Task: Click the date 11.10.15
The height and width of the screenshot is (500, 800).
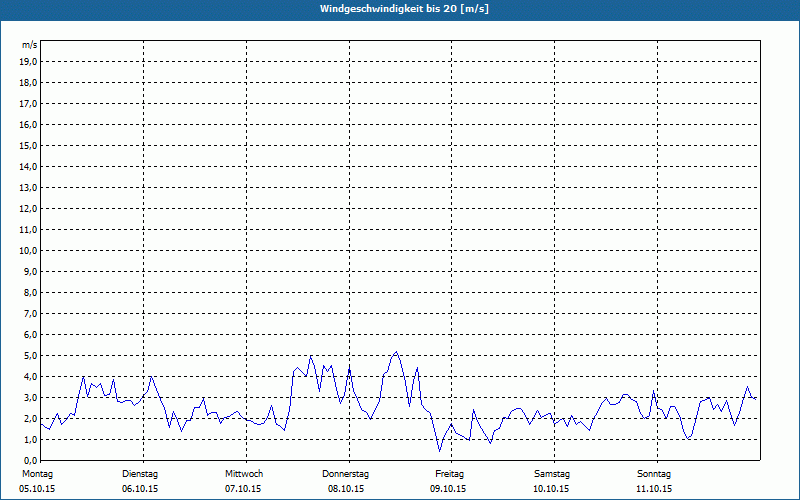Action: tap(654, 489)
